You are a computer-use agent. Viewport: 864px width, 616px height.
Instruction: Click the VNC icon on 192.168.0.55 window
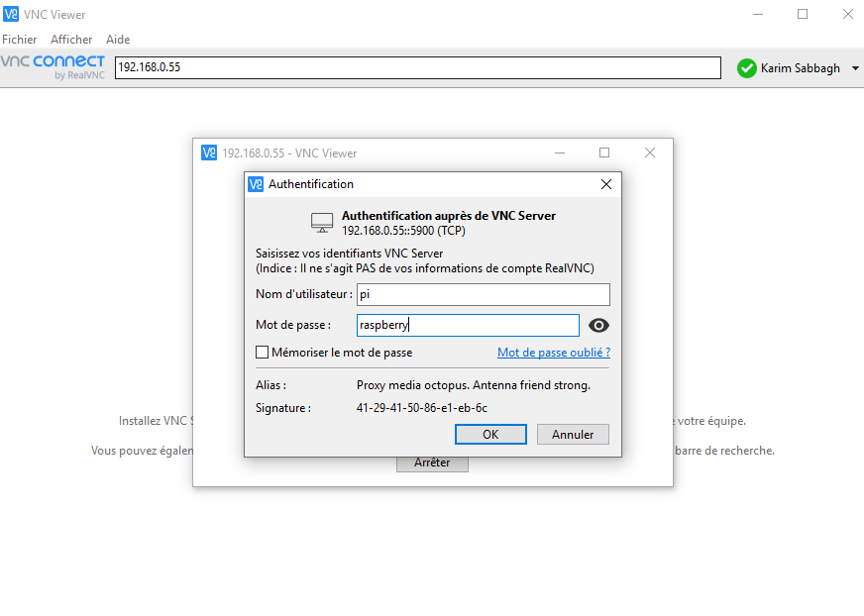pyautogui.click(x=209, y=153)
